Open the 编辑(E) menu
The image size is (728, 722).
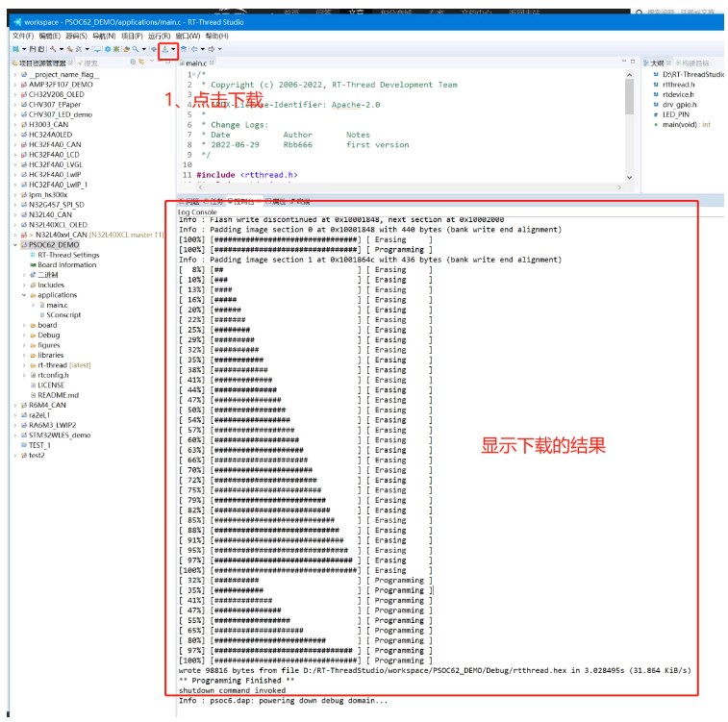[49, 36]
